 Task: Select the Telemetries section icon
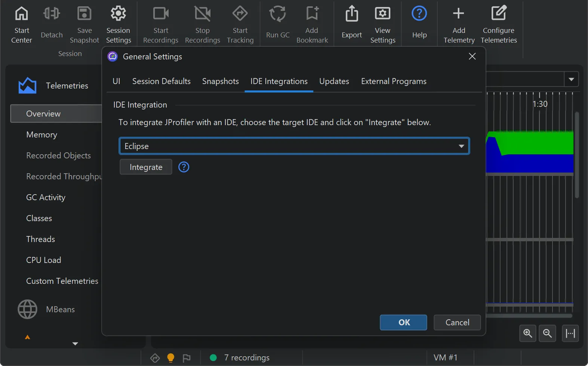tap(27, 86)
